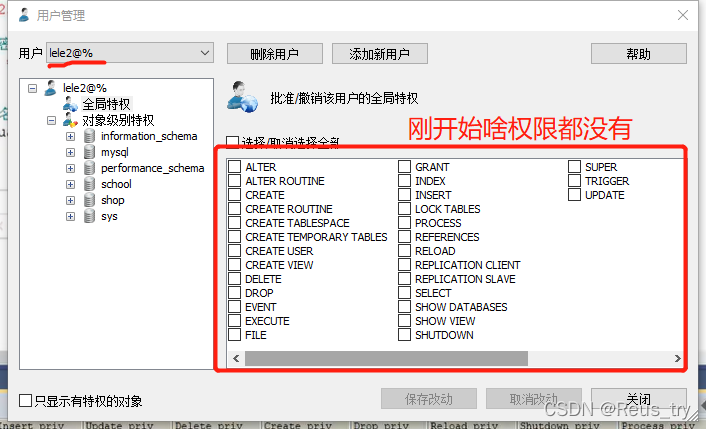Image resolution: width=706 pixels, height=429 pixels.
Task: Click the Reload_priv column header behind dialog
Action: tap(464, 425)
